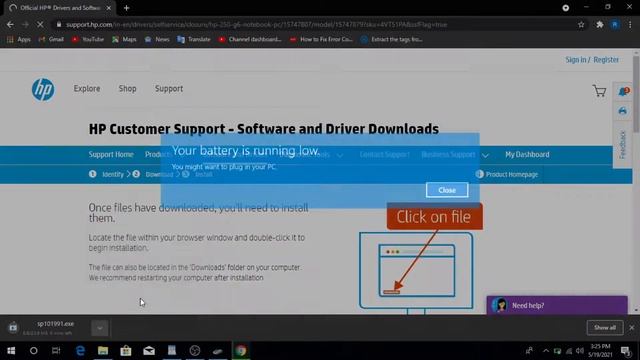Open Cortana search circle
Viewport: 640px width, 360px height.
point(33,351)
